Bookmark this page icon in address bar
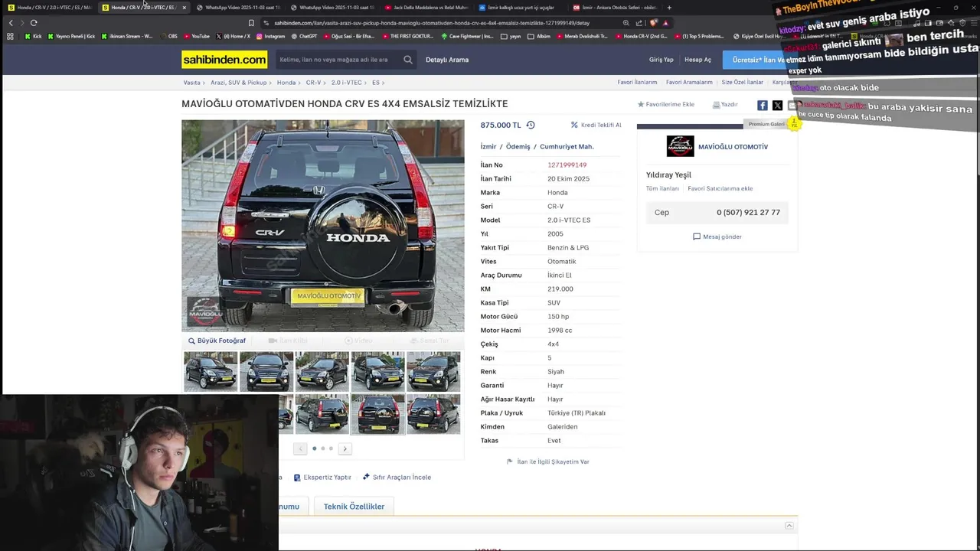The width and height of the screenshot is (980, 551). tap(251, 23)
